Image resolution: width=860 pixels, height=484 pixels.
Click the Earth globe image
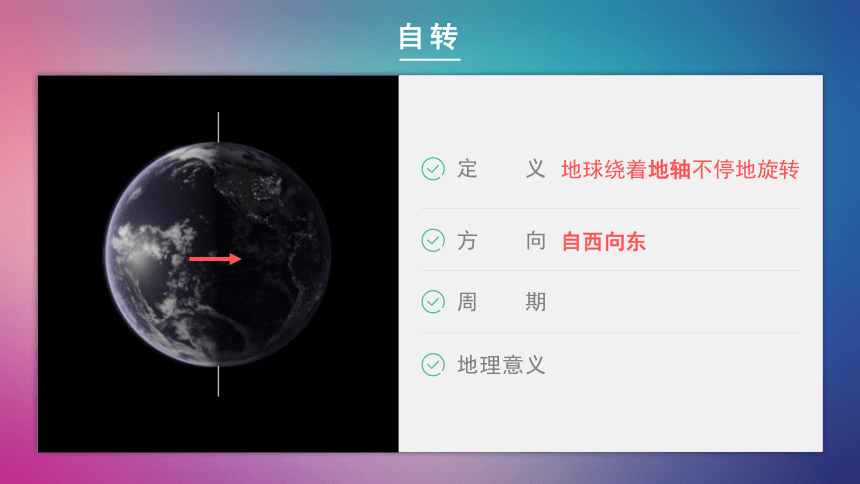click(218, 254)
